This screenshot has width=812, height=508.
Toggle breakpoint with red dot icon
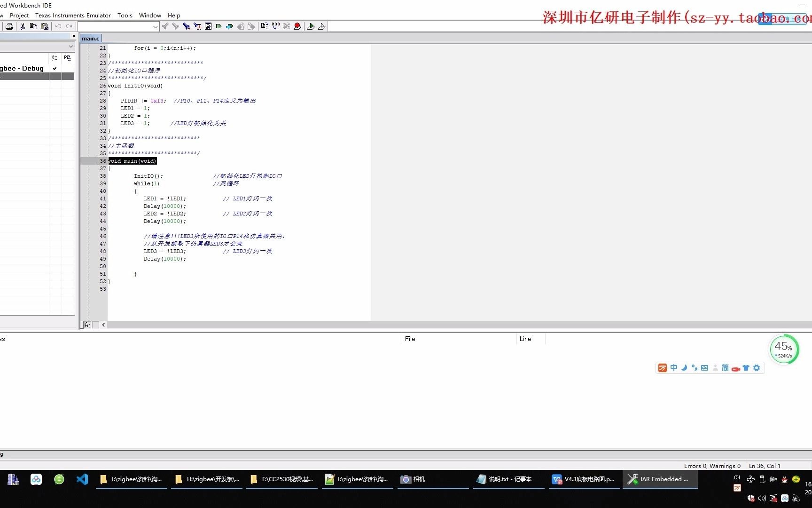coord(297,26)
